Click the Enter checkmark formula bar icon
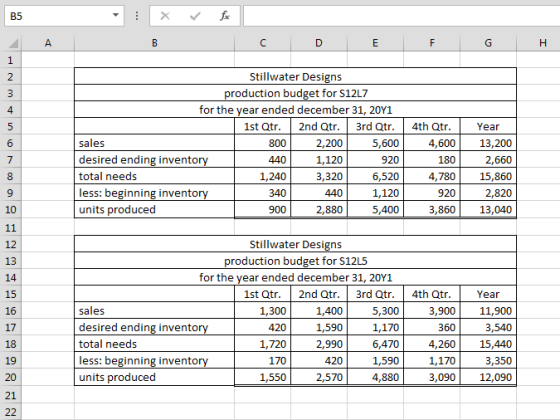Image resolution: width=560 pixels, height=420 pixels. (x=195, y=16)
